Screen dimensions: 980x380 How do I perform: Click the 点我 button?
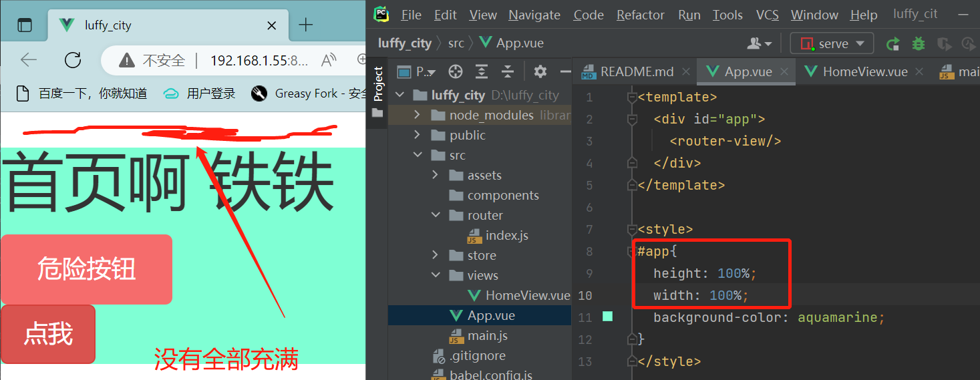point(48,334)
